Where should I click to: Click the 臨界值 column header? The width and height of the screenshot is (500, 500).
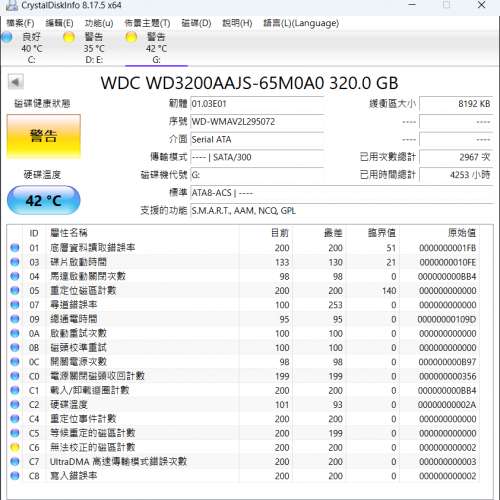373,233
